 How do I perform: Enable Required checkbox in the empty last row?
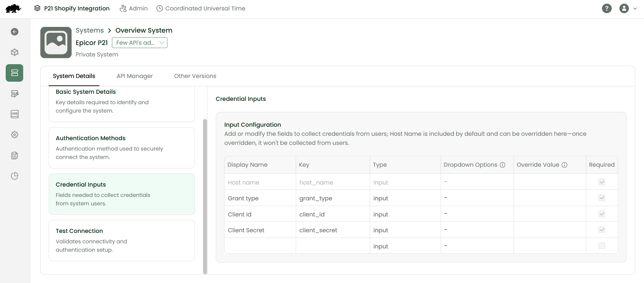coord(602,246)
